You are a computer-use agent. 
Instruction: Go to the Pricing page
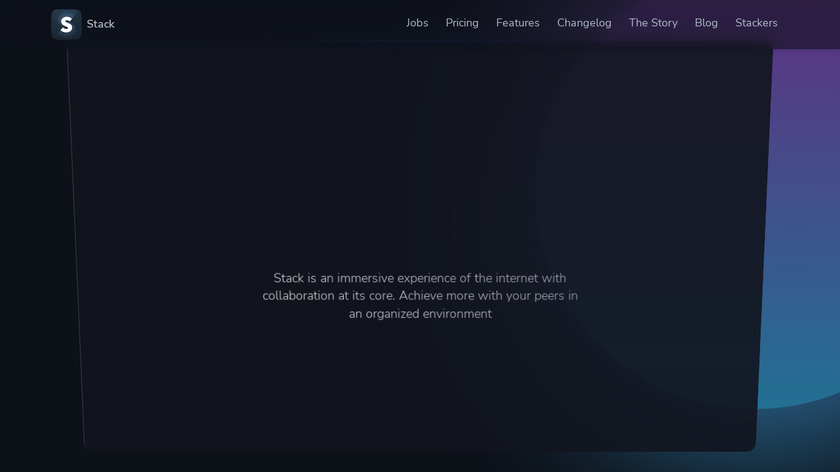click(462, 23)
